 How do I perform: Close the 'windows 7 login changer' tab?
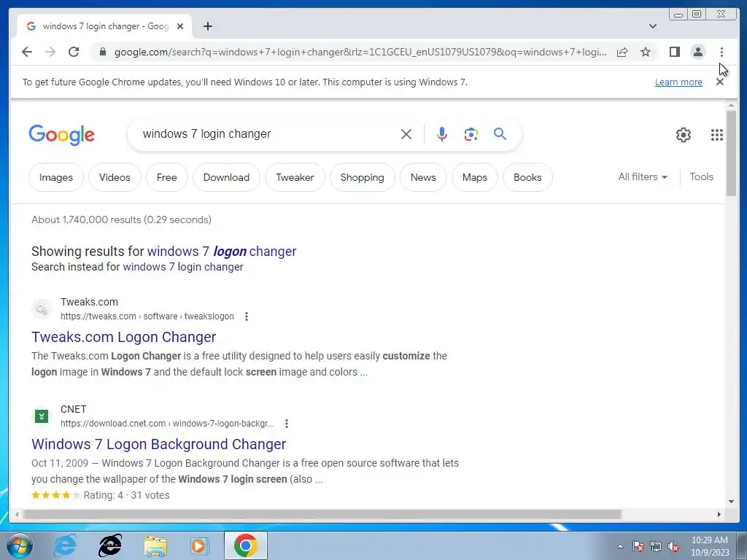click(180, 26)
